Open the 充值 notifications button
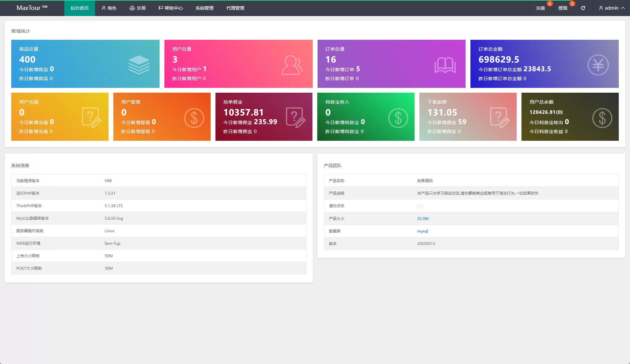 (x=540, y=8)
